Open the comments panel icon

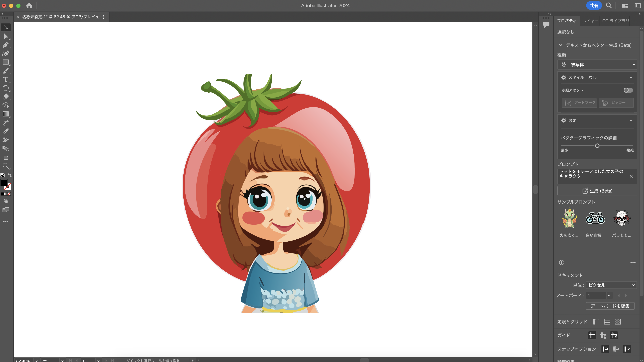[546, 24]
